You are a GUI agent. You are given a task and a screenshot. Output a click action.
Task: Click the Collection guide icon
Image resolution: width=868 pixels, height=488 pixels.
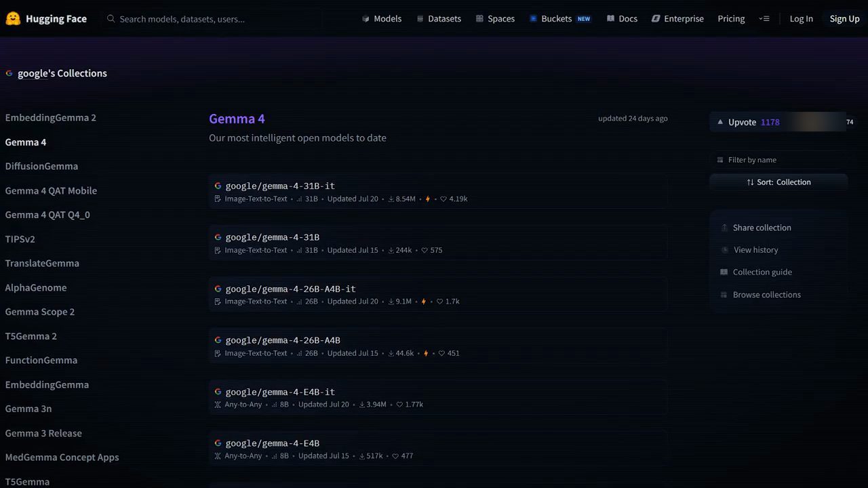coord(724,272)
